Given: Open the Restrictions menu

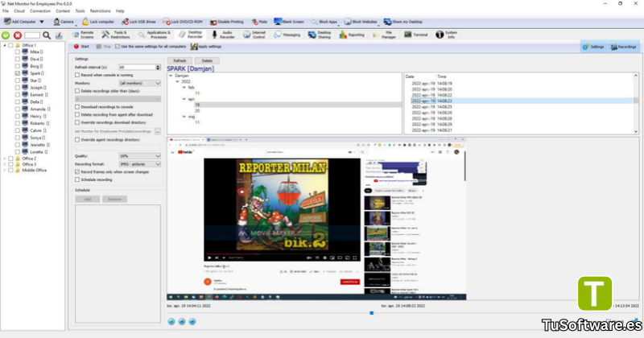Looking at the screenshot, I should point(100,11).
